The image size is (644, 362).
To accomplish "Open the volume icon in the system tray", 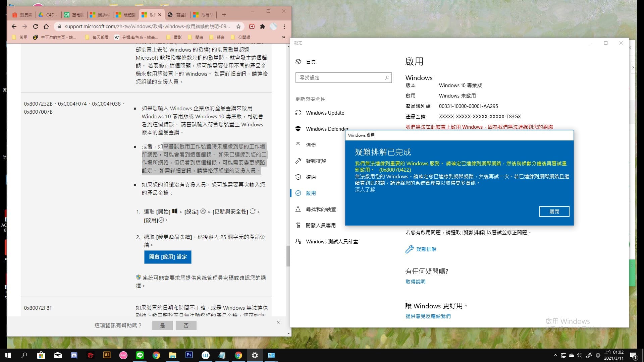I will click(x=579, y=355).
